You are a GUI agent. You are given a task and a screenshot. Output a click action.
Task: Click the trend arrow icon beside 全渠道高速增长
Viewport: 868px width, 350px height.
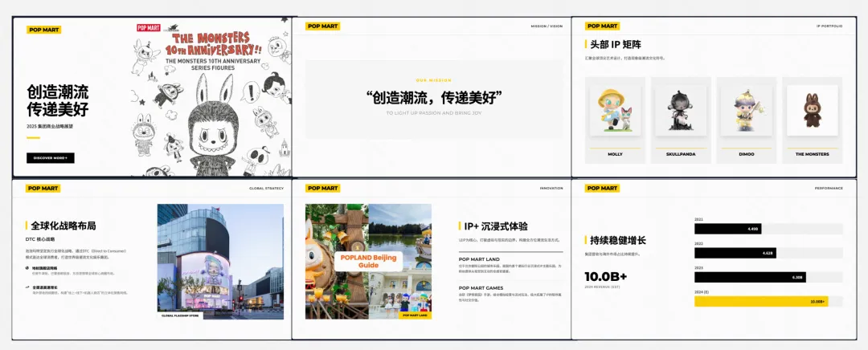point(27,287)
